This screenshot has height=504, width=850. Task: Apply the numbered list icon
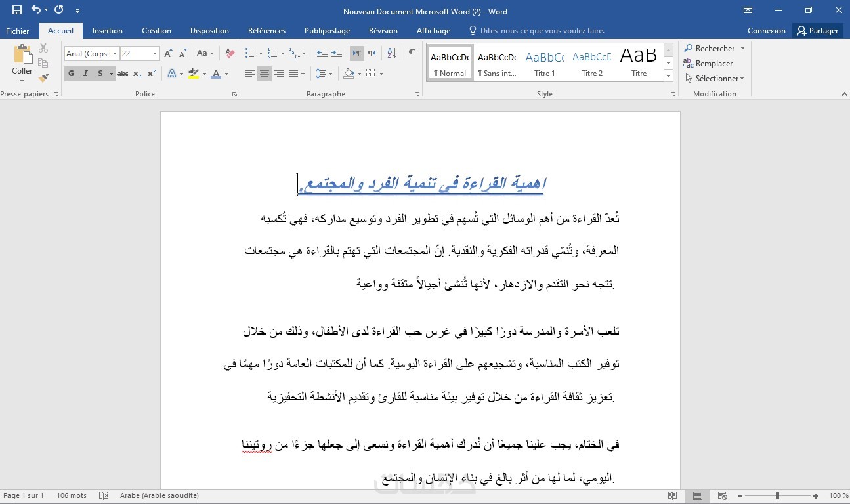pyautogui.click(x=273, y=53)
